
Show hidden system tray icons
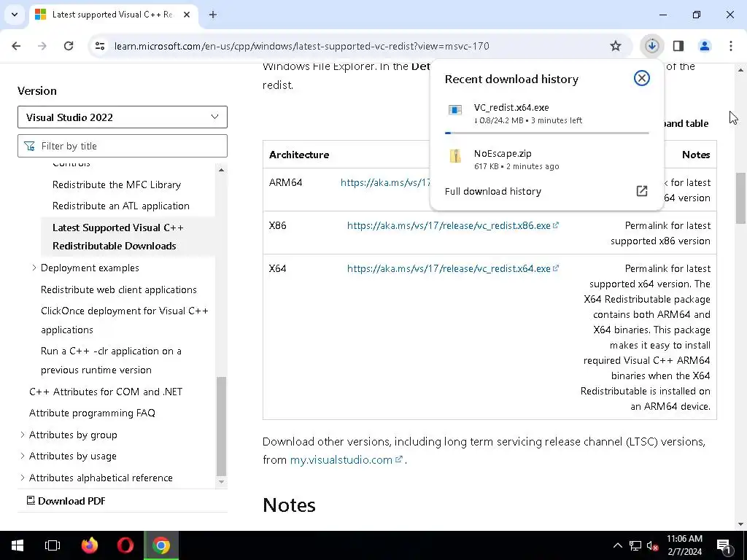[617, 545]
